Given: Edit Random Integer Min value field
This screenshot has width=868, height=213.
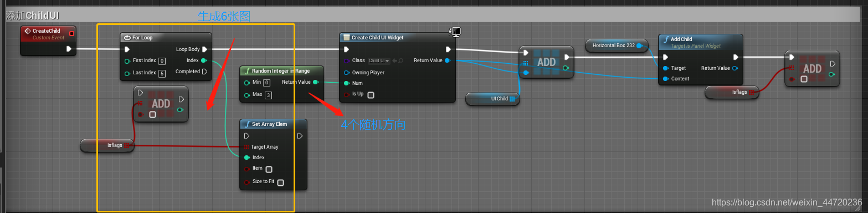Looking at the screenshot, I should (266, 83).
